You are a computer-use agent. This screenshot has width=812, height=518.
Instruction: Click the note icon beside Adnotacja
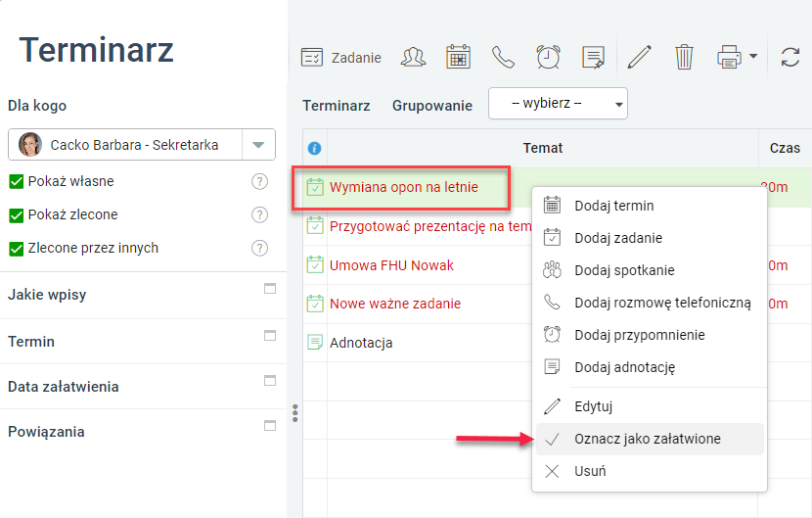click(315, 342)
